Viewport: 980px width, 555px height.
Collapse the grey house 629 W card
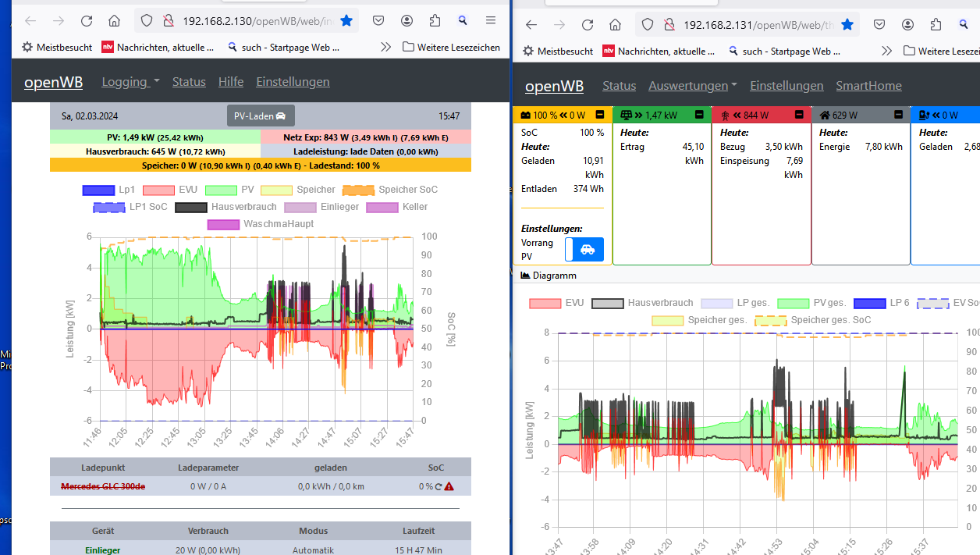tap(899, 115)
